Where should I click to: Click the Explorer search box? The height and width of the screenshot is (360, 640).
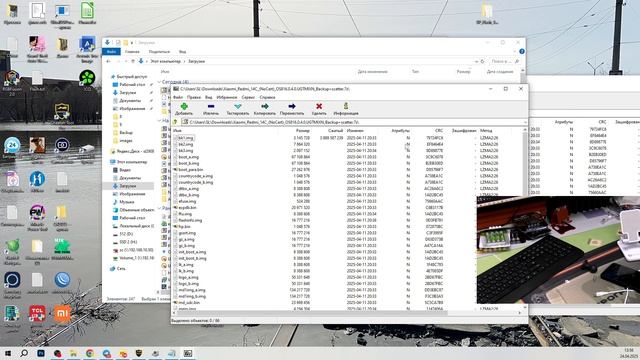(x=504, y=61)
